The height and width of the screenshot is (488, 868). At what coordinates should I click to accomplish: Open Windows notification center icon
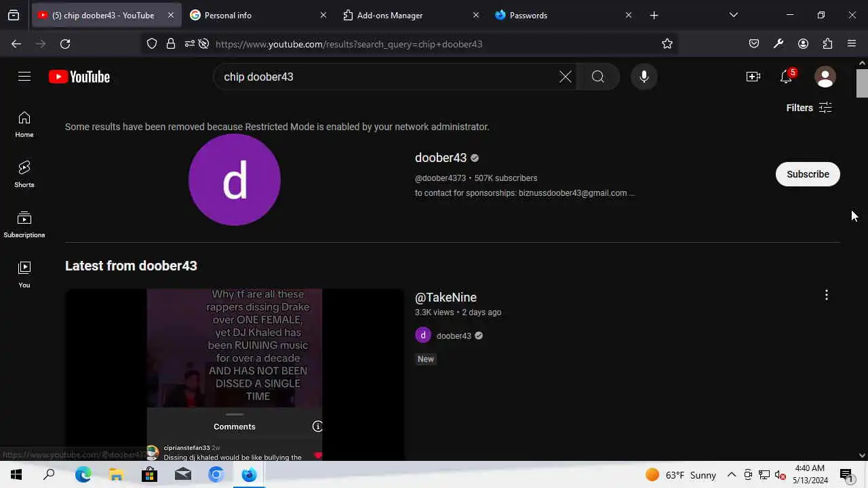846,474
